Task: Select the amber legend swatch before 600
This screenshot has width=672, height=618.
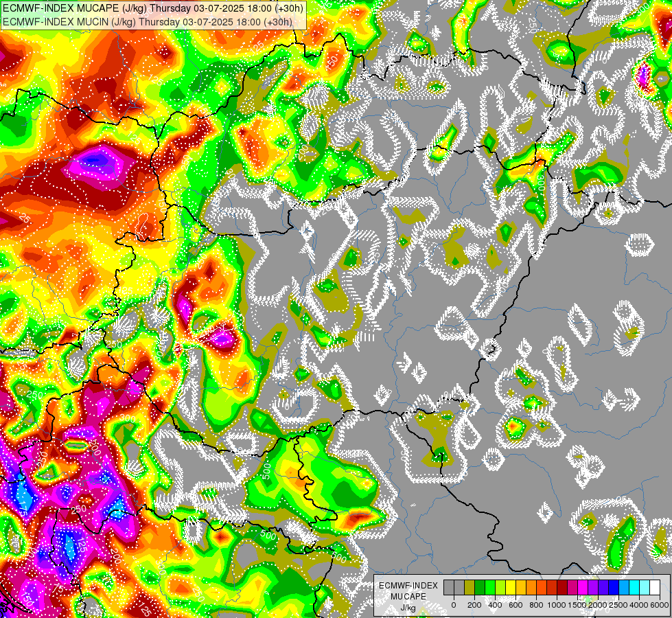Action: click(521, 587)
